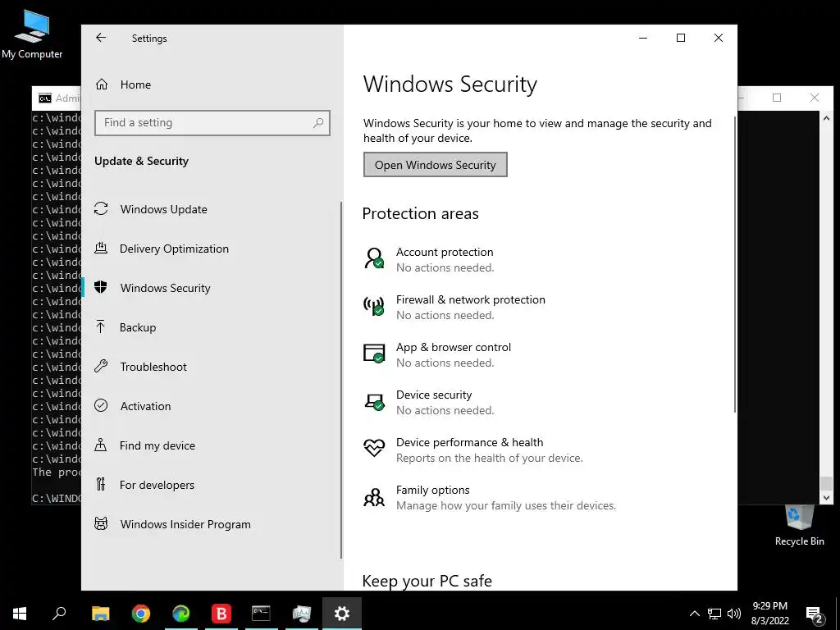The height and width of the screenshot is (630, 840).
Task: Select Delivery Optimization in sidebar
Action: click(x=212, y=249)
